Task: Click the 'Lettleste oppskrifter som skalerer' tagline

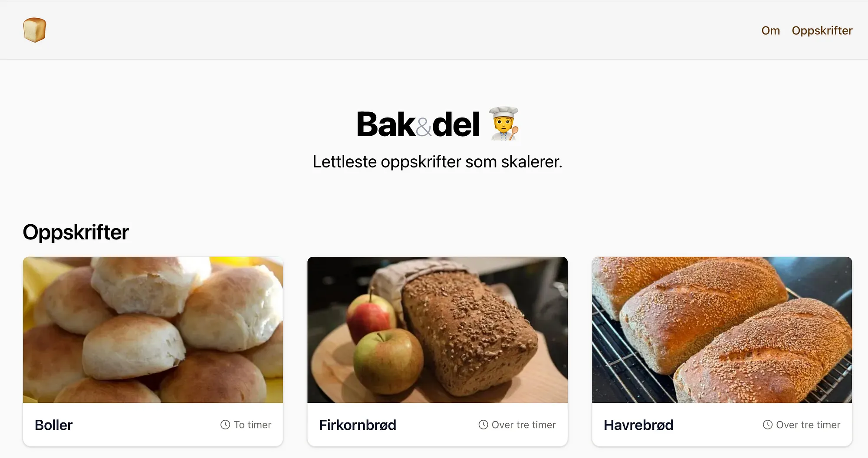Action: 437,162
